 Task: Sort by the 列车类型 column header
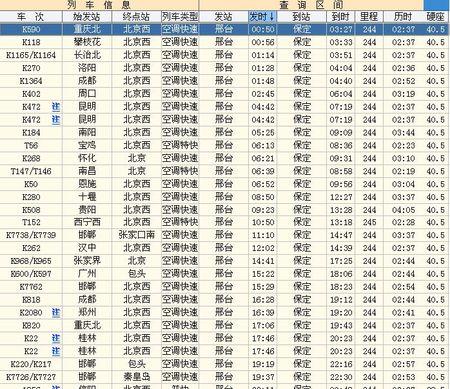pos(180,16)
